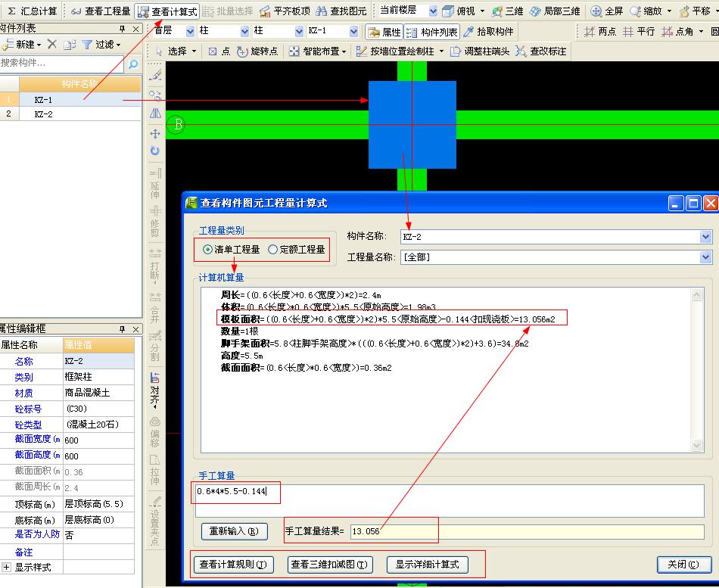
Task: Toggle 构件列表 component list button
Action: tap(431, 32)
